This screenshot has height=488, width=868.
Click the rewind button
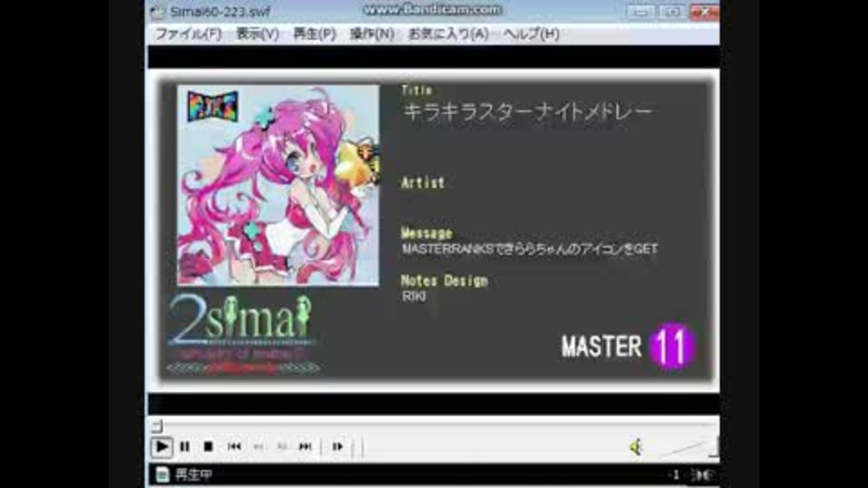pos(259,446)
